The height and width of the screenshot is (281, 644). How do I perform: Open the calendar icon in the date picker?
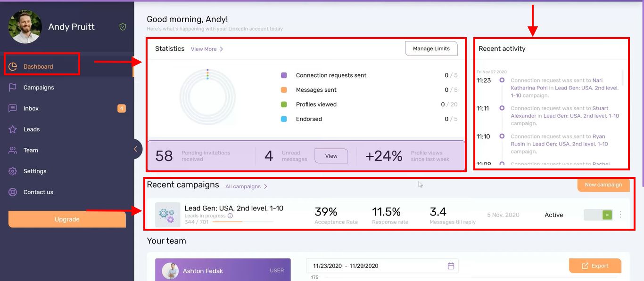click(450, 265)
